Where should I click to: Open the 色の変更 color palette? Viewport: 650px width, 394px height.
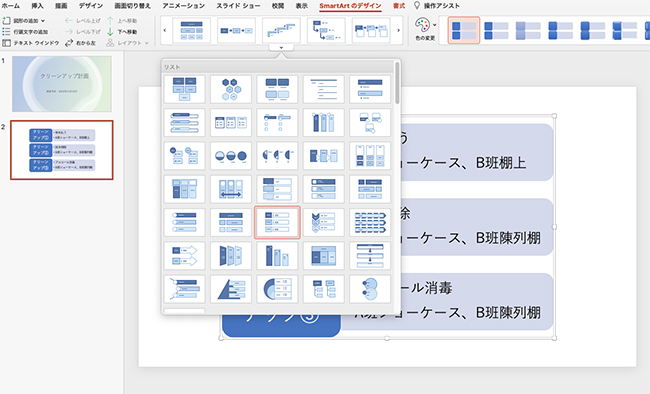(423, 25)
